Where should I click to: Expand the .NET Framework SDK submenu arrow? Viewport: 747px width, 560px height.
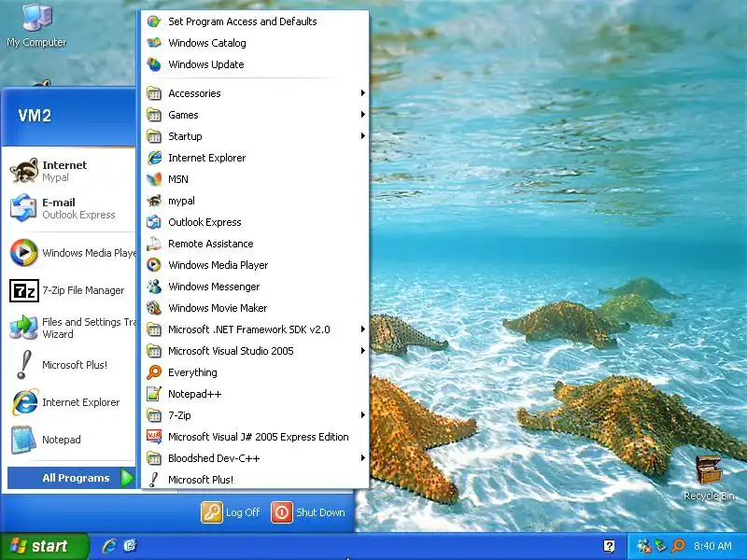coord(363,329)
